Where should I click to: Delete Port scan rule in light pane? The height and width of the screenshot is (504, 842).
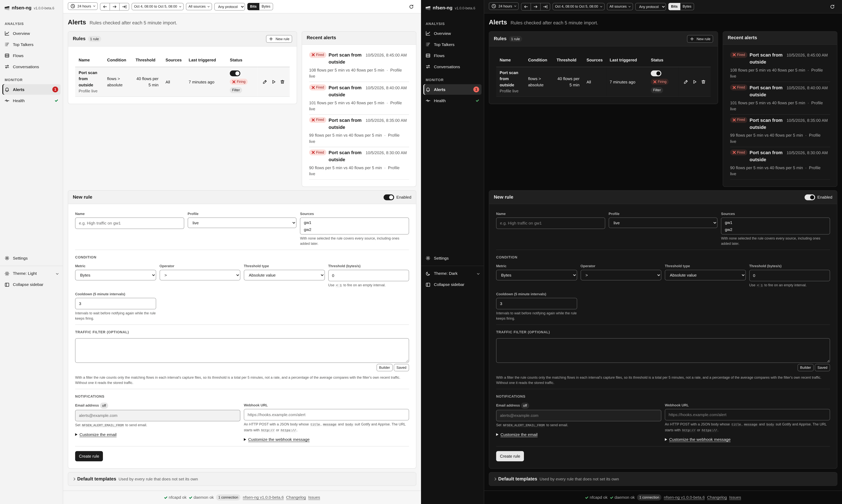coord(282,82)
